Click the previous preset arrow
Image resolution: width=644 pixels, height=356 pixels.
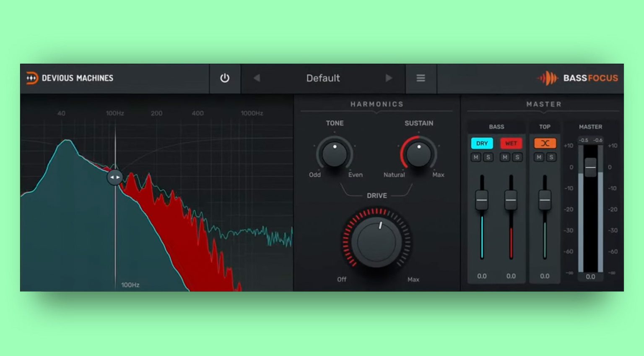[x=257, y=78]
